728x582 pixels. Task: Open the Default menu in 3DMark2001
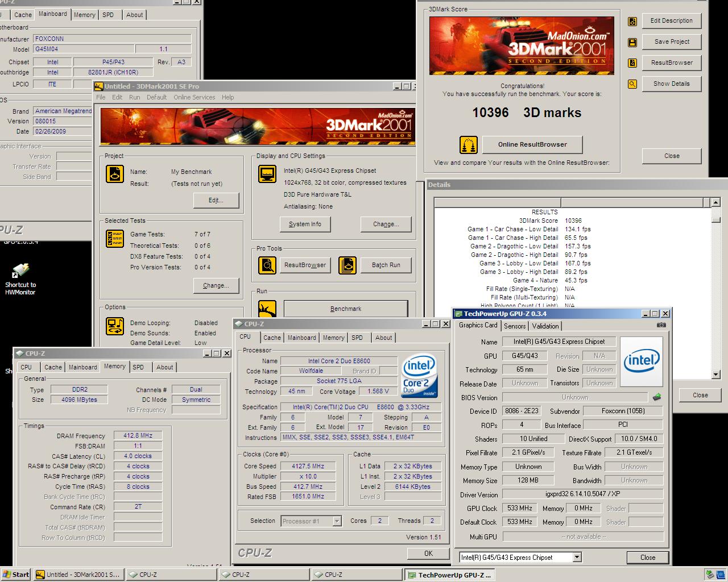pyautogui.click(x=156, y=97)
